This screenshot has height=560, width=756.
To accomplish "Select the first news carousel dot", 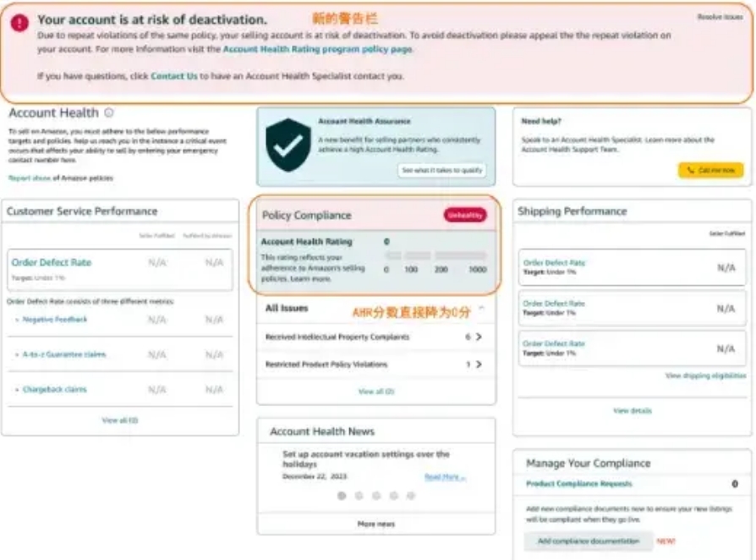I will [342, 496].
